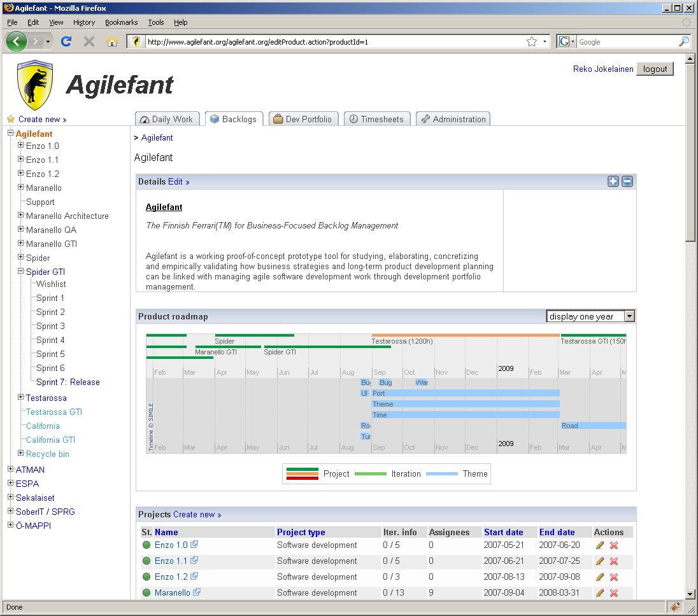Open the Tools menu

point(156,22)
